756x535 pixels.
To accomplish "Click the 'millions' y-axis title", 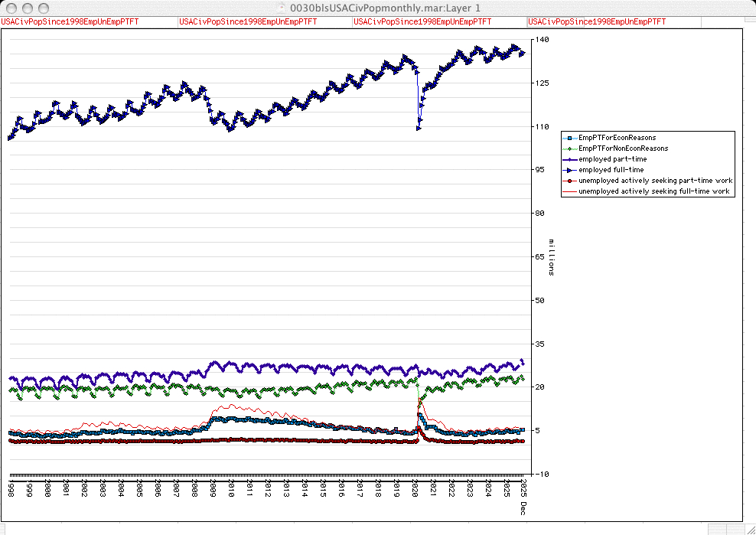I will click(x=552, y=256).
